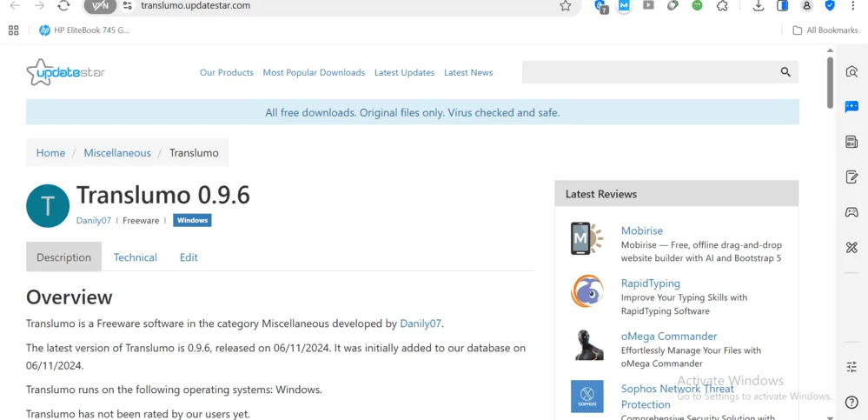Open the Most Popular Downloads menu item
This screenshot has height=420, width=868.
314,73
